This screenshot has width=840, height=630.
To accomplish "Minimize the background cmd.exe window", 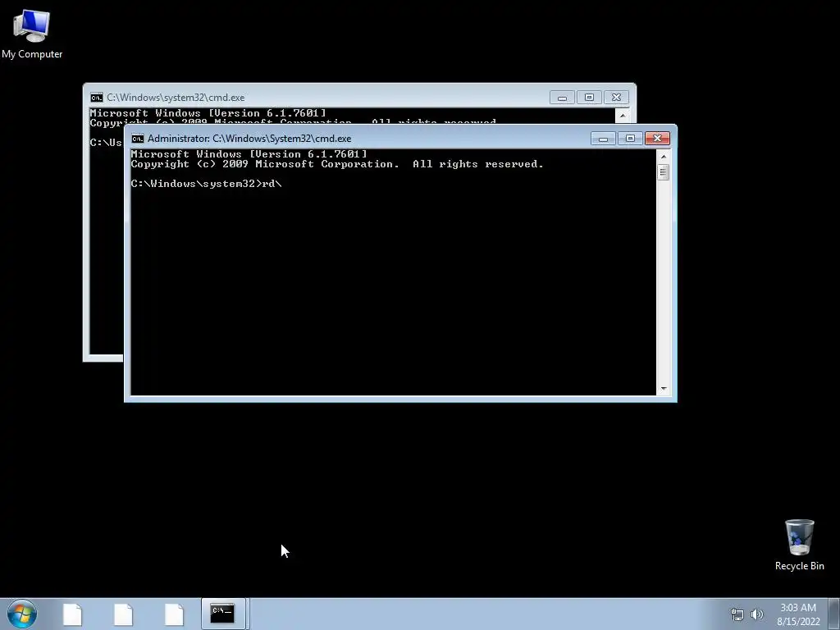I will tap(562, 98).
